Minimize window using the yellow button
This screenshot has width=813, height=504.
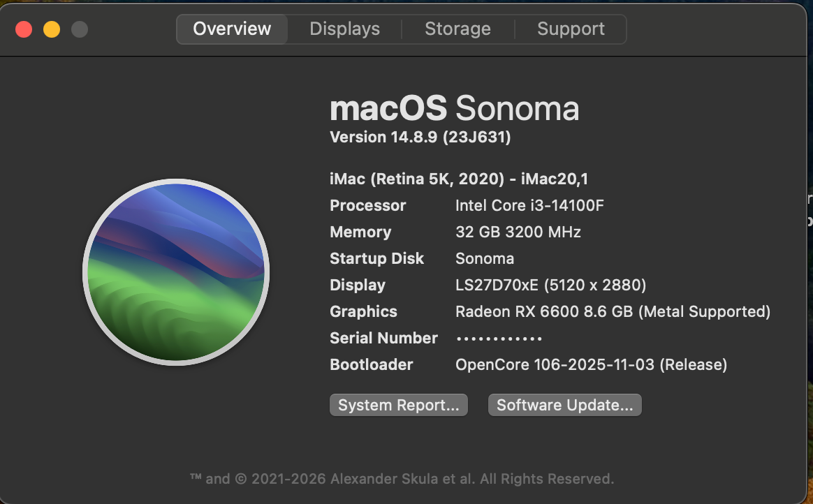coord(52,29)
